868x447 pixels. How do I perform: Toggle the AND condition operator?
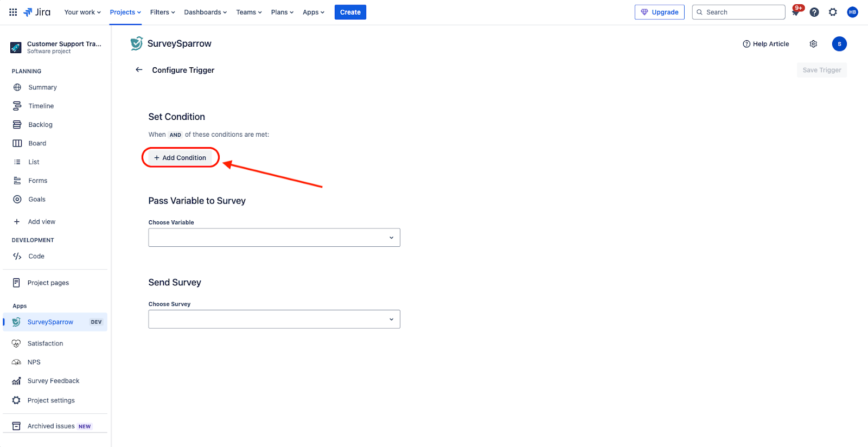tap(175, 135)
